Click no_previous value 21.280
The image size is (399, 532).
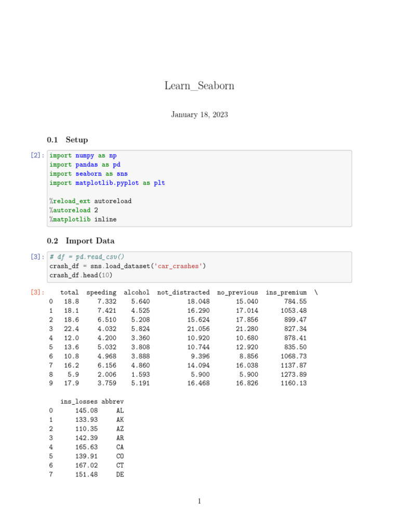click(x=247, y=329)
